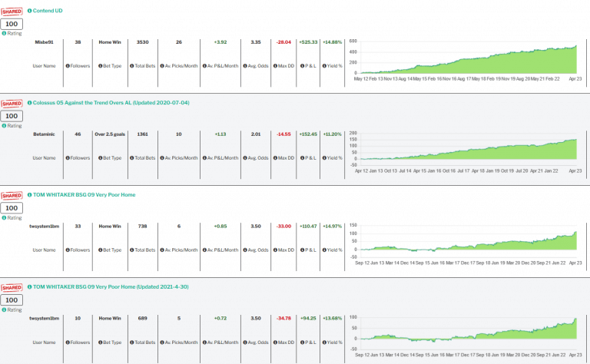Click Followers info icon in row with 738 bets

tap(68, 250)
